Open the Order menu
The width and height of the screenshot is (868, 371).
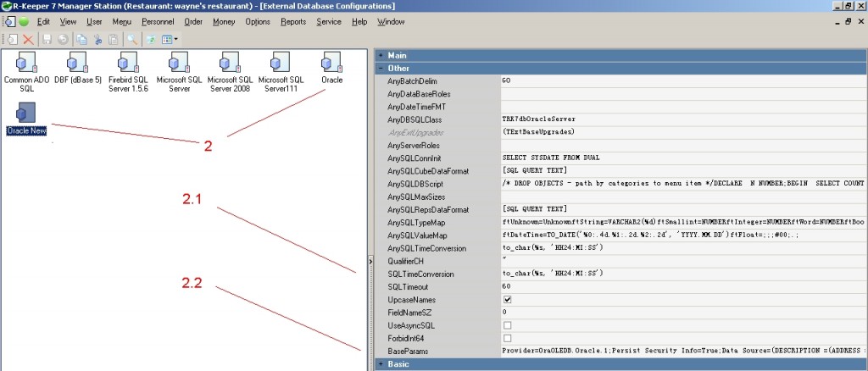[x=193, y=21]
